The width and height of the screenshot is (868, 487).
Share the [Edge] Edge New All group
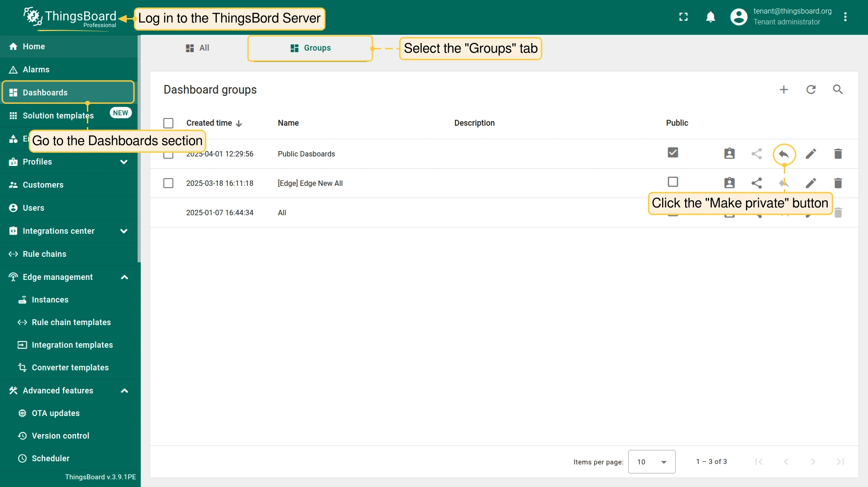[756, 183]
